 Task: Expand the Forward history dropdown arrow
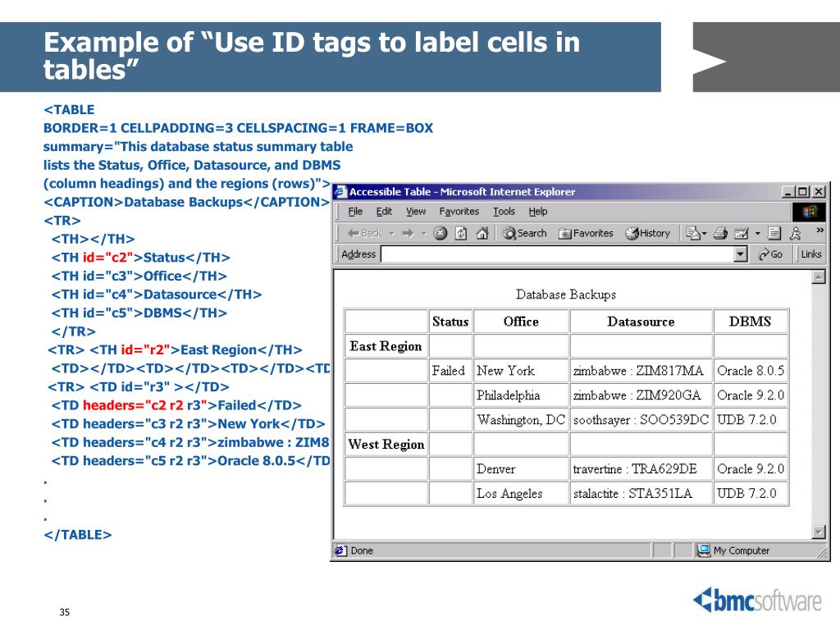(424, 234)
